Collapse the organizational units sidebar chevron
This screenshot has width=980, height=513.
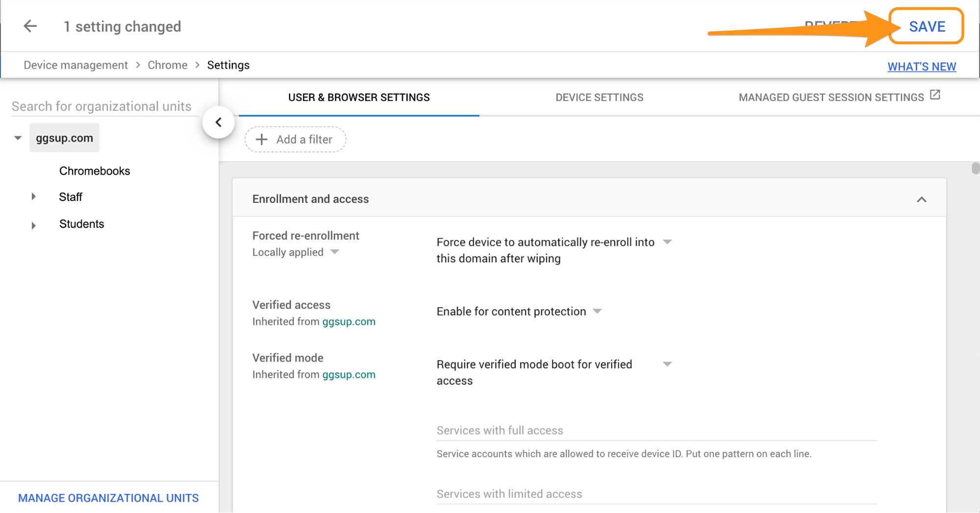tap(219, 122)
